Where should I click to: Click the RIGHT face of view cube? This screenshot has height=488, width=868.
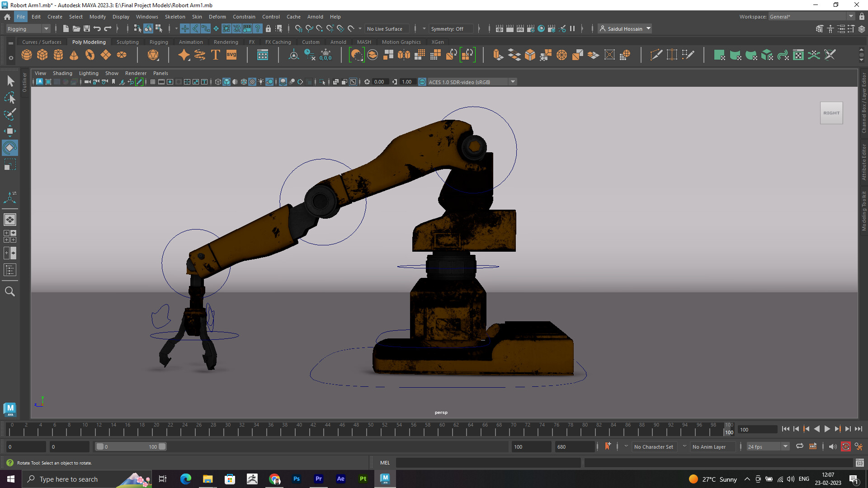[x=831, y=113]
